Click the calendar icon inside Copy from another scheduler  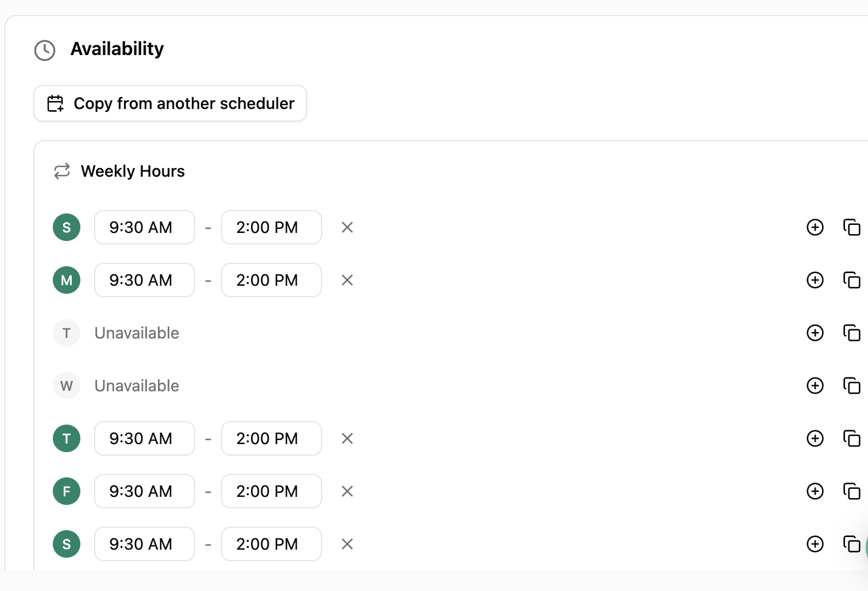(x=55, y=103)
